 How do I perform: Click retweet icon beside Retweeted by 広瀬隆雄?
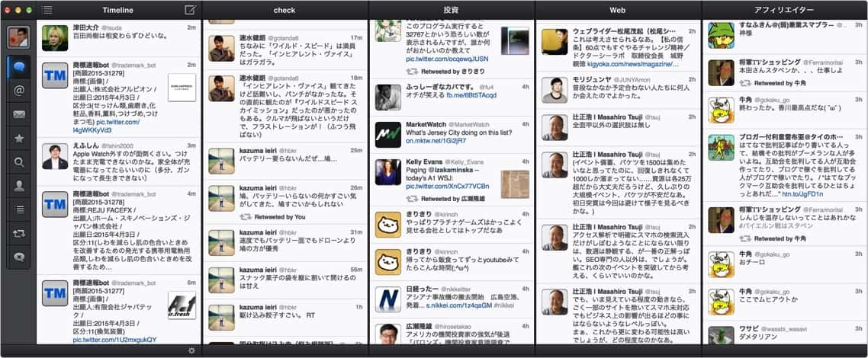point(412,198)
